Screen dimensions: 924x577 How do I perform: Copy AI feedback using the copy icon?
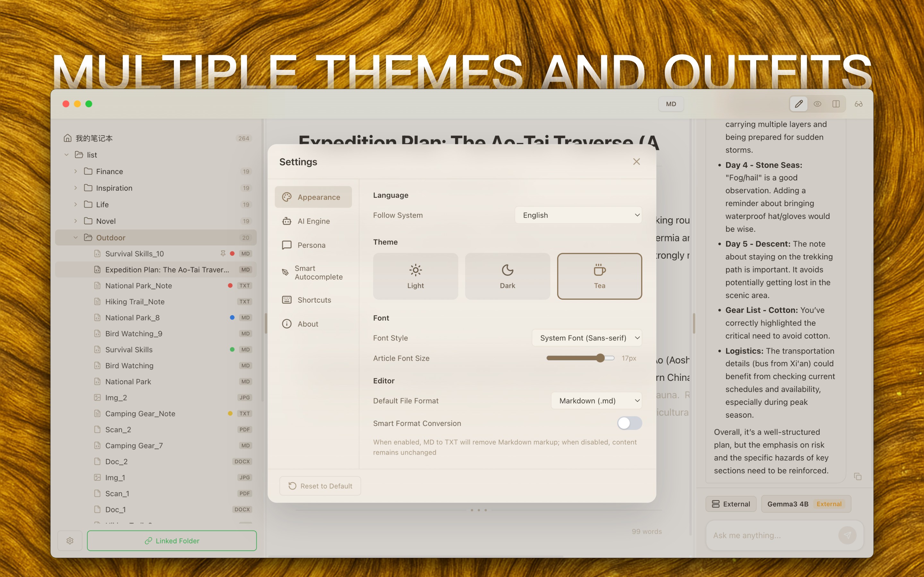coord(857,476)
